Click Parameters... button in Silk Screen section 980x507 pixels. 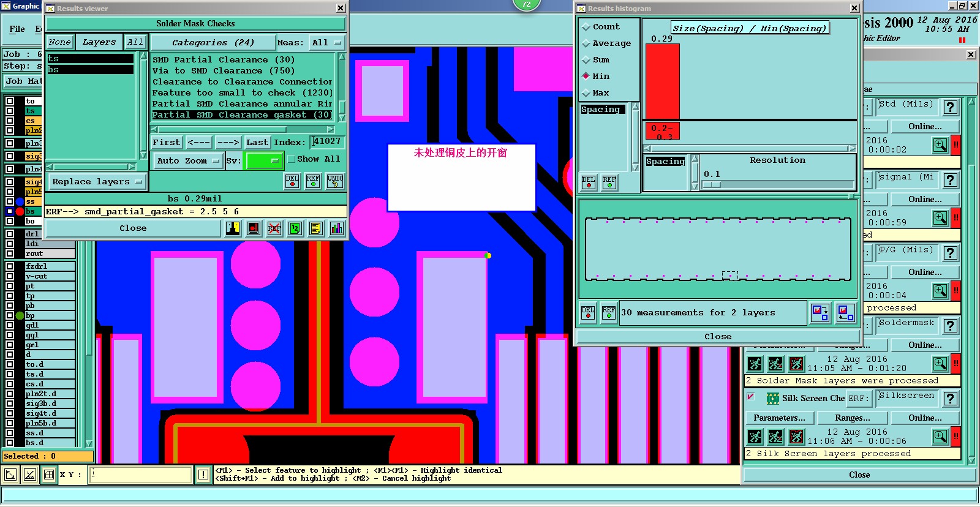click(x=779, y=418)
